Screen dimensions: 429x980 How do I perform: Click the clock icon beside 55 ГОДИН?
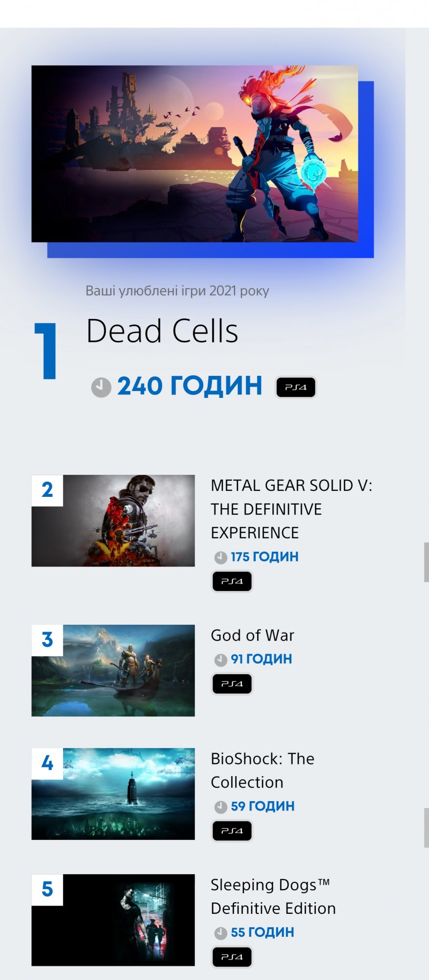pos(221,932)
